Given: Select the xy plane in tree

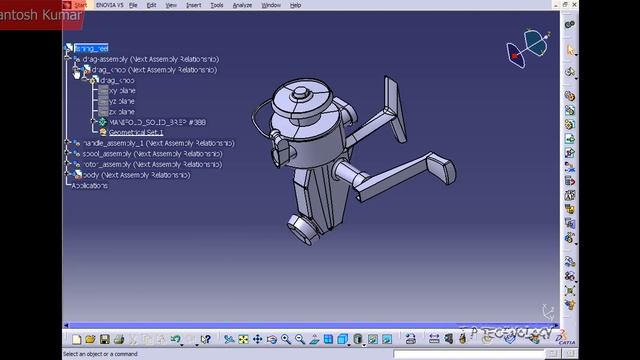Looking at the screenshot, I should coord(122,91).
